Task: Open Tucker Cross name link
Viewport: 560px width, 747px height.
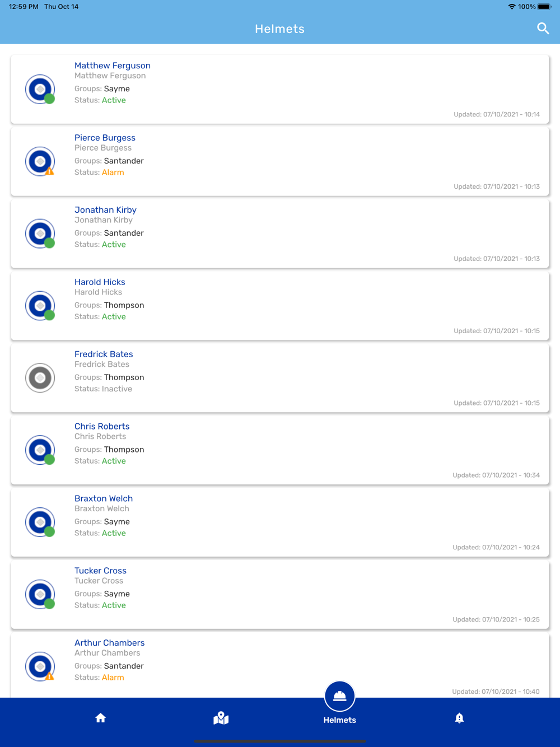Action: 100,571
